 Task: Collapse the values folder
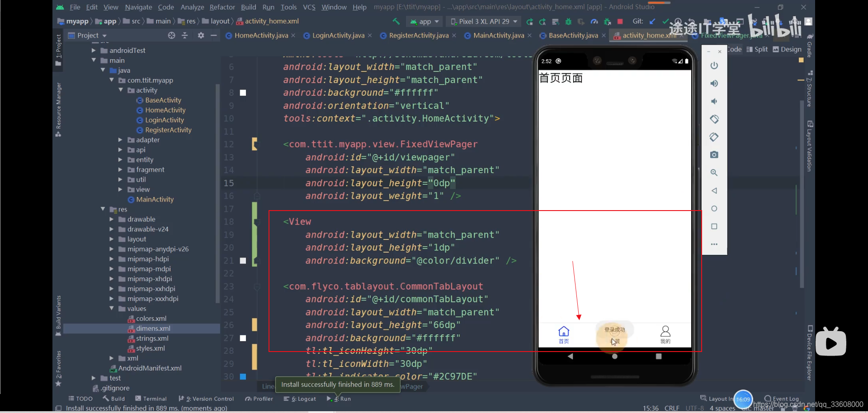pos(112,308)
